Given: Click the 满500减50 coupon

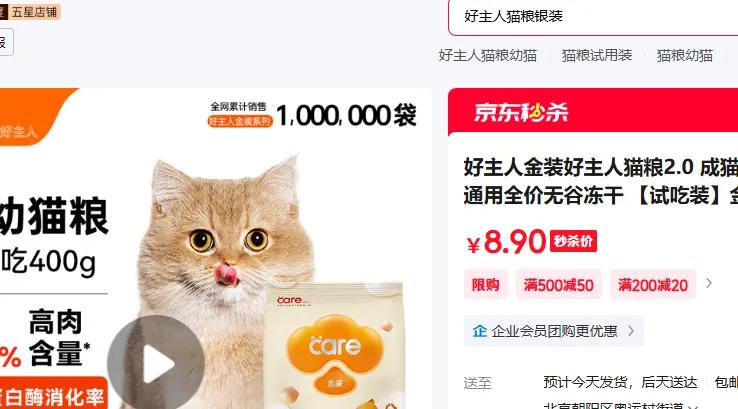Looking at the screenshot, I should (x=559, y=284).
